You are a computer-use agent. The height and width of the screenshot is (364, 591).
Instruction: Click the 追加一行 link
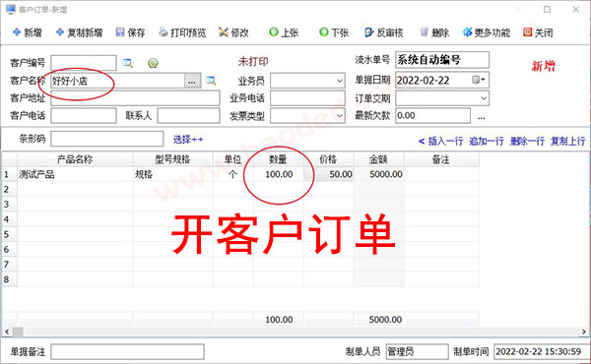tap(487, 141)
